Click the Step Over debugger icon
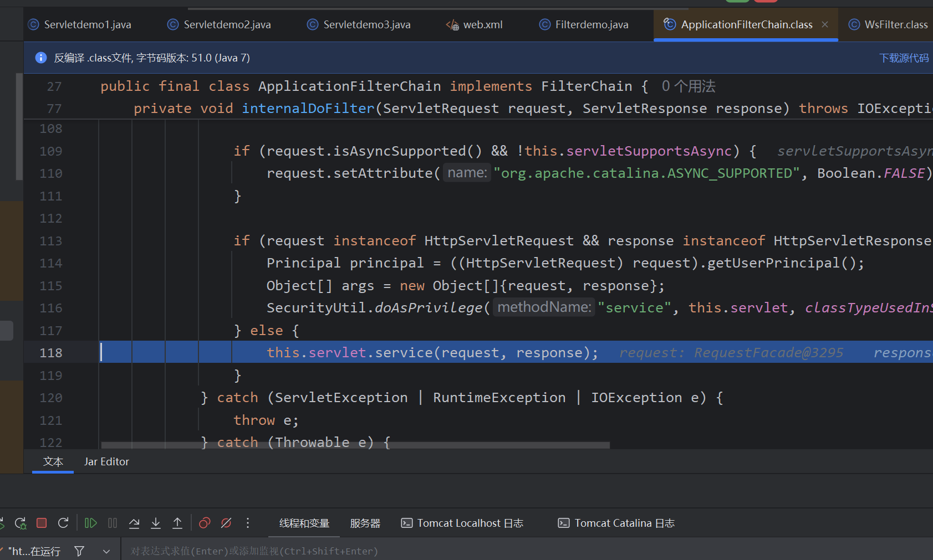 [x=134, y=523]
